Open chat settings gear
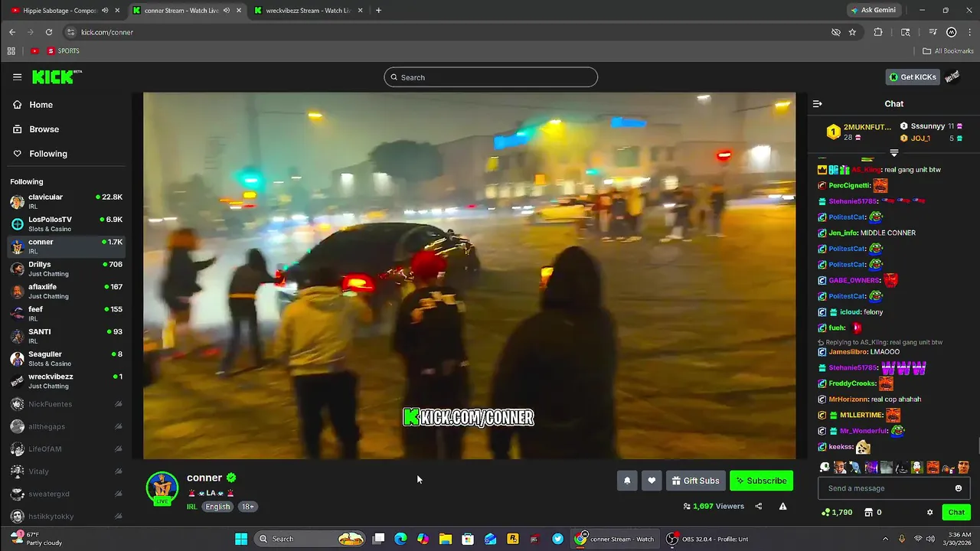Viewport: 980px width, 551px height. pyautogui.click(x=929, y=512)
